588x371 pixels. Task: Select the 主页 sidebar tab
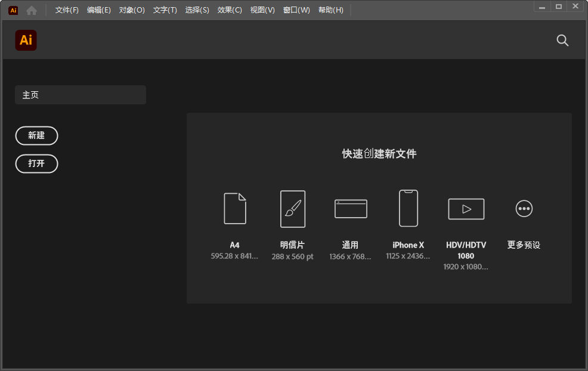[80, 94]
